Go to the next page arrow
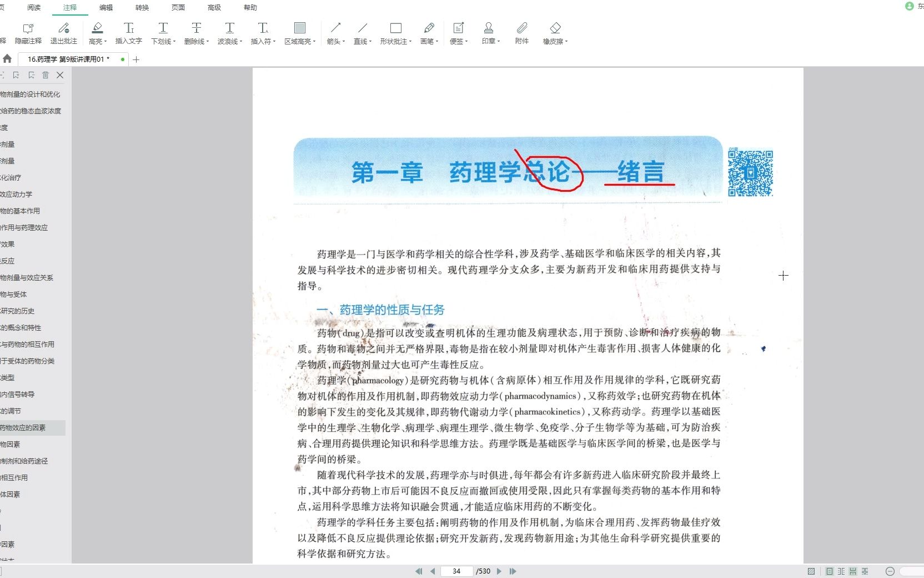Image resolution: width=924 pixels, height=578 pixels. pos(499,571)
